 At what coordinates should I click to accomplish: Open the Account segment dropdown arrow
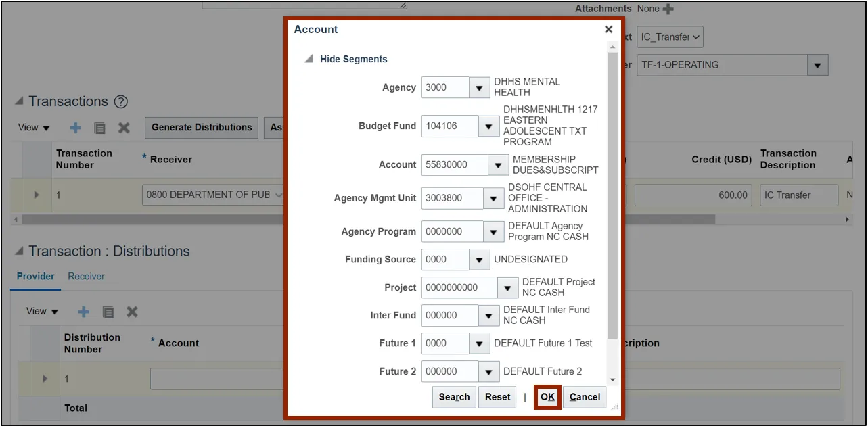point(499,165)
